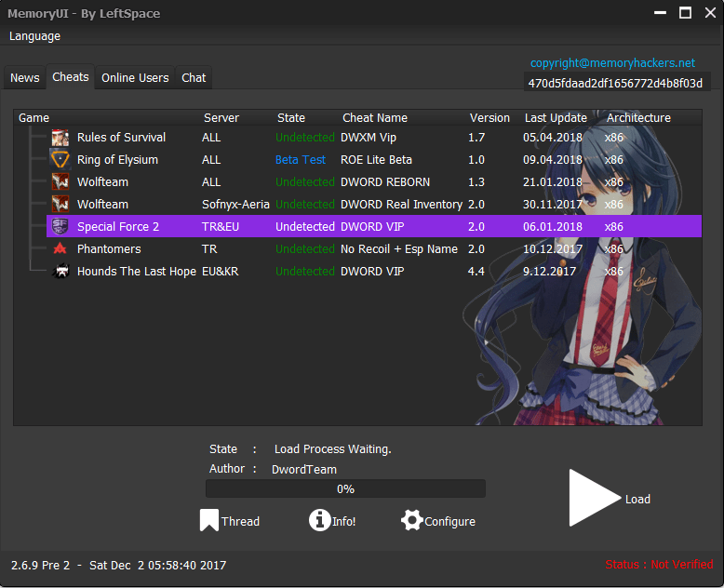This screenshot has width=724, height=588.
Task: Click the Architecture column header
Action: coord(638,117)
